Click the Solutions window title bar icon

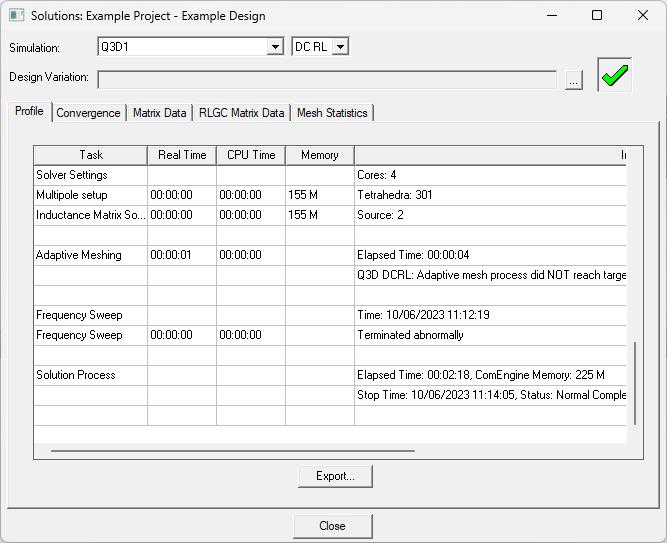pyautogui.click(x=16, y=15)
